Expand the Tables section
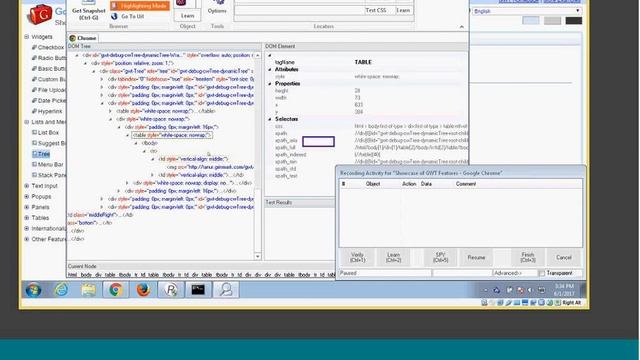640x360 pixels. pyautogui.click(x=27, y=218)
